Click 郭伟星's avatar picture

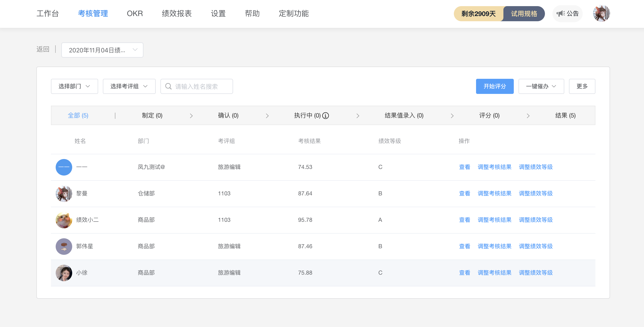(64, 246)
